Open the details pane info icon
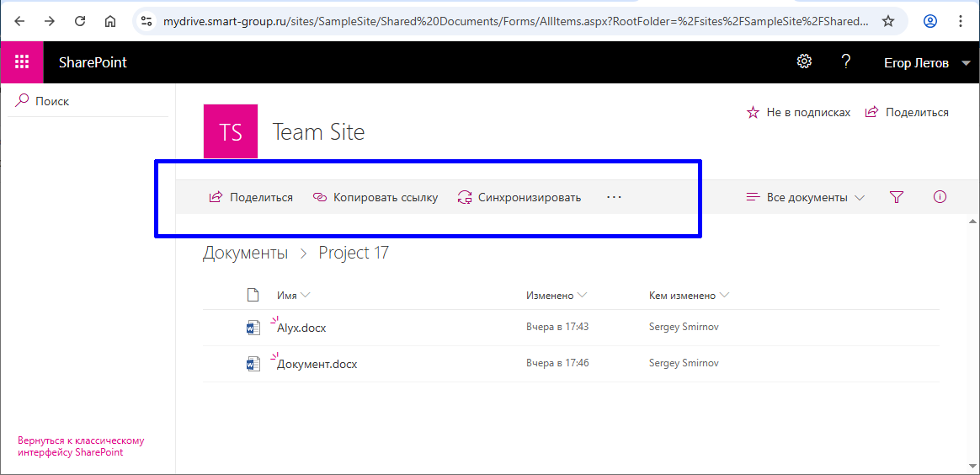The image size is (980, 475). pyautogui.click(x=940, y=197)
